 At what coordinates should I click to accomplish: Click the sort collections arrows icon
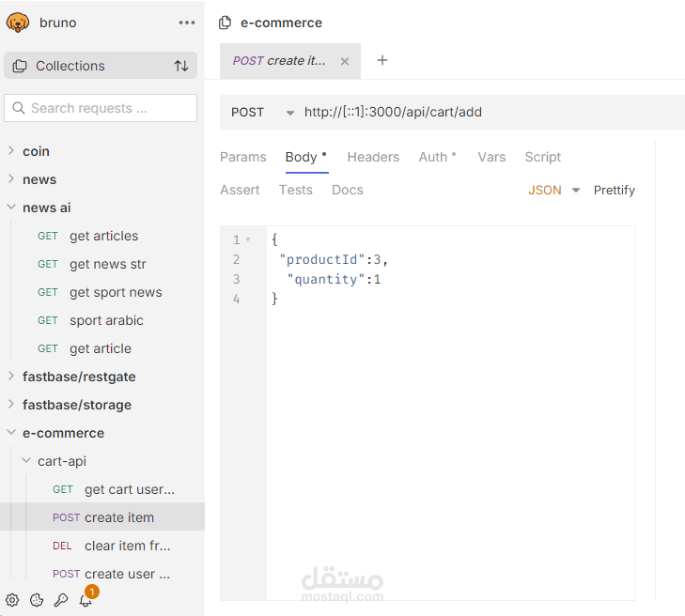(x=181, y=66)
